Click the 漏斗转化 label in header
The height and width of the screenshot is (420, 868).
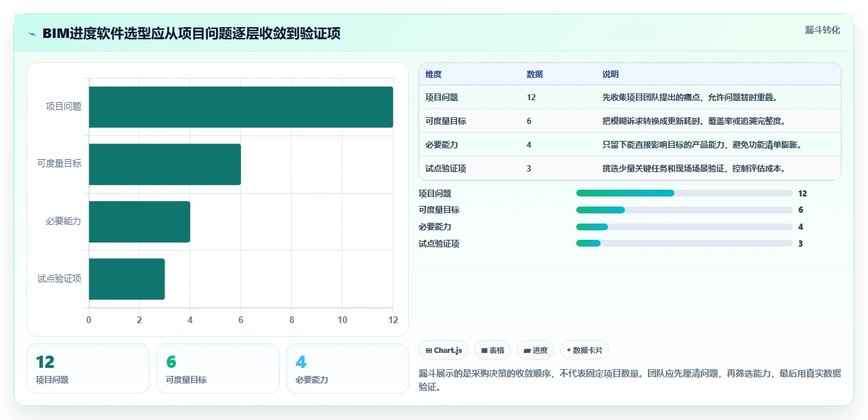[823, 30]
